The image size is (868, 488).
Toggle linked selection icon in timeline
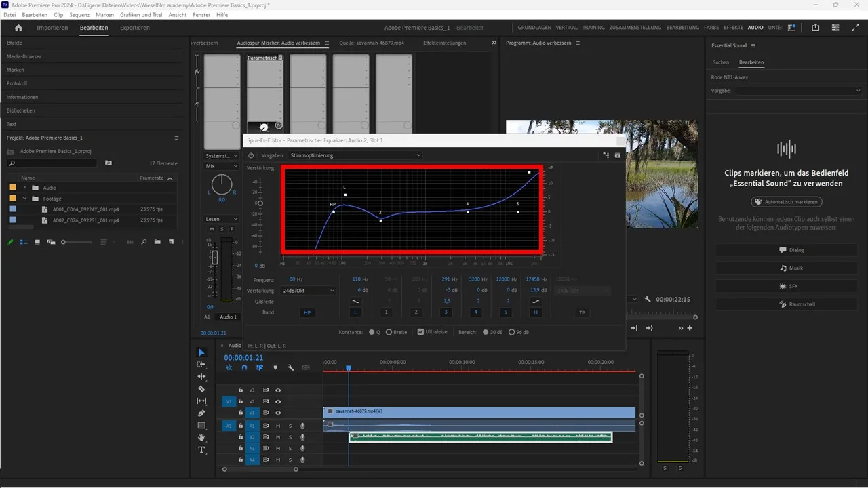(x=260, y=367)
